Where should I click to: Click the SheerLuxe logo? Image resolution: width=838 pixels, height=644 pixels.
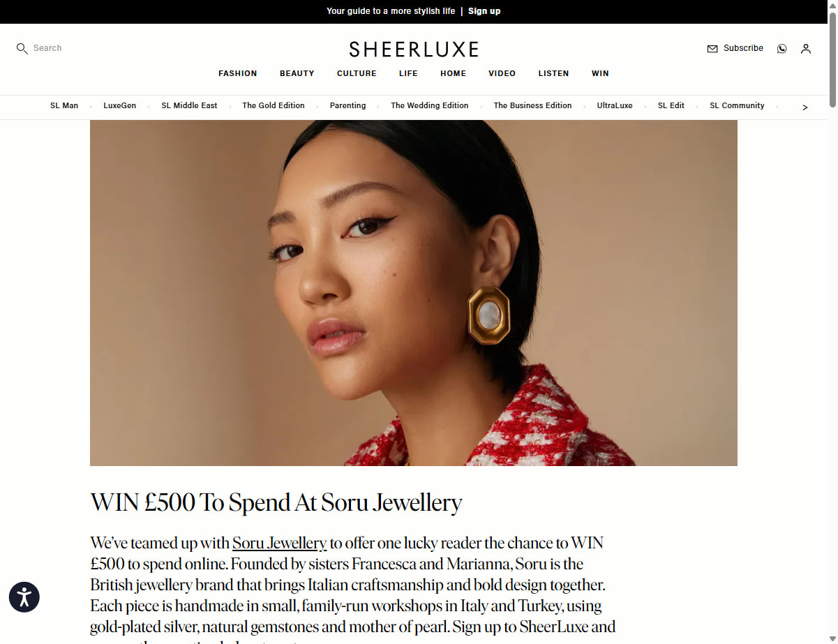point(414,50)
